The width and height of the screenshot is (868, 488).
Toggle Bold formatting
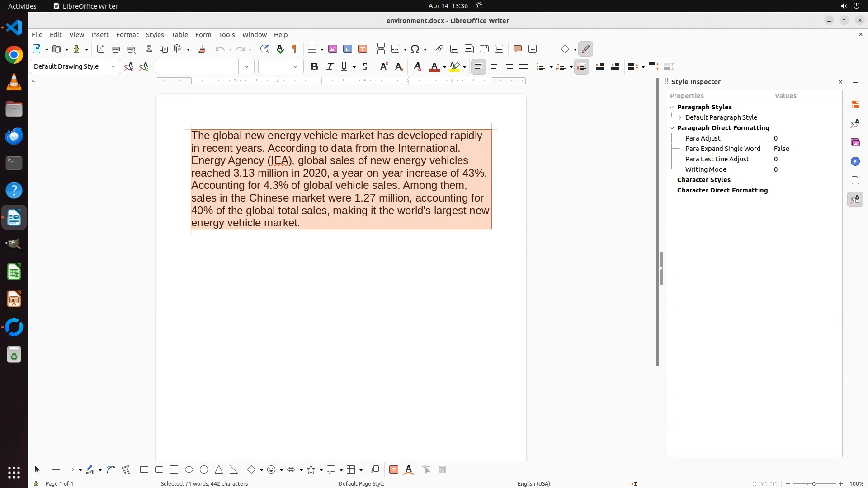(315, 67)
